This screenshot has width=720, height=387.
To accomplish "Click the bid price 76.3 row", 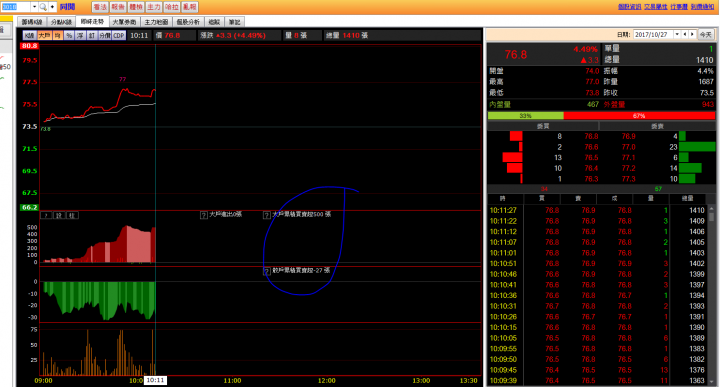I will pyautogui.click(x=591, y=179).
